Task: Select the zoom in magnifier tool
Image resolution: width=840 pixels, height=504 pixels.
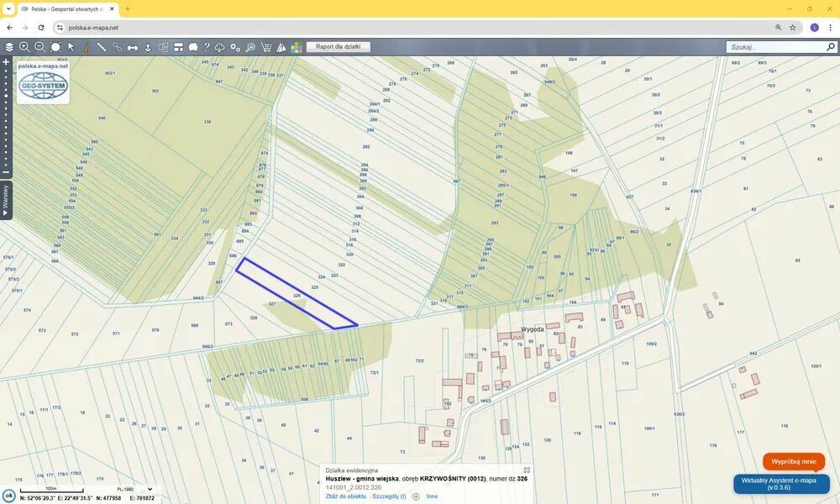Action: tap(24, 47)
